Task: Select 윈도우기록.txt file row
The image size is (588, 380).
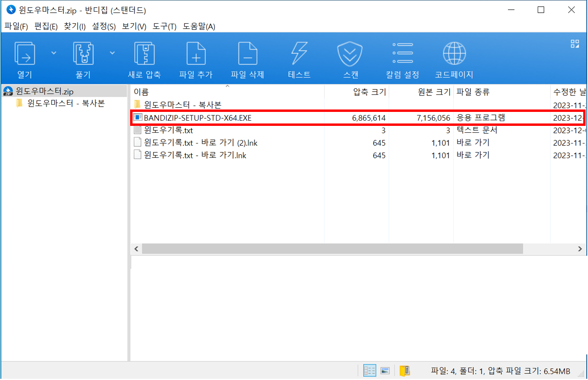Action: tap(358, 130)
